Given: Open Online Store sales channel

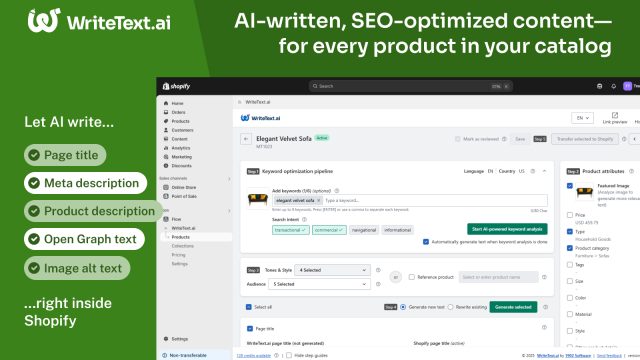Looking at the screenshot, I should 183,187.
